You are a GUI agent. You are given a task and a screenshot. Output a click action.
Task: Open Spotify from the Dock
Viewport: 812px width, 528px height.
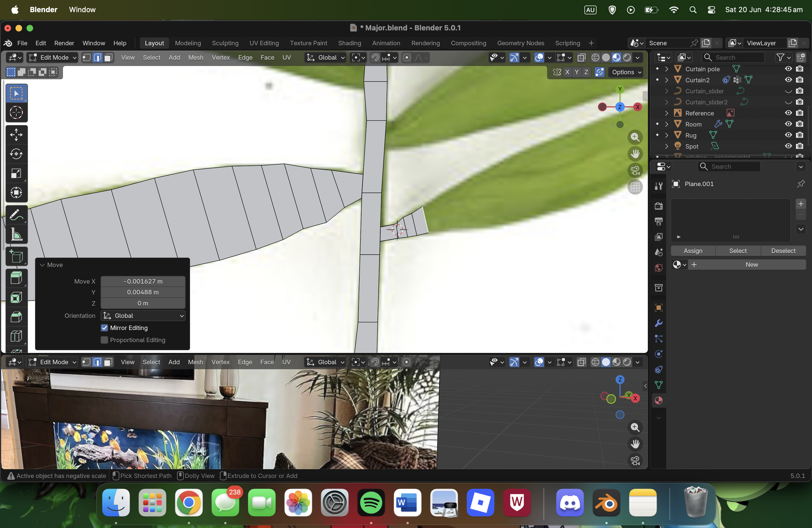point(371,503)
